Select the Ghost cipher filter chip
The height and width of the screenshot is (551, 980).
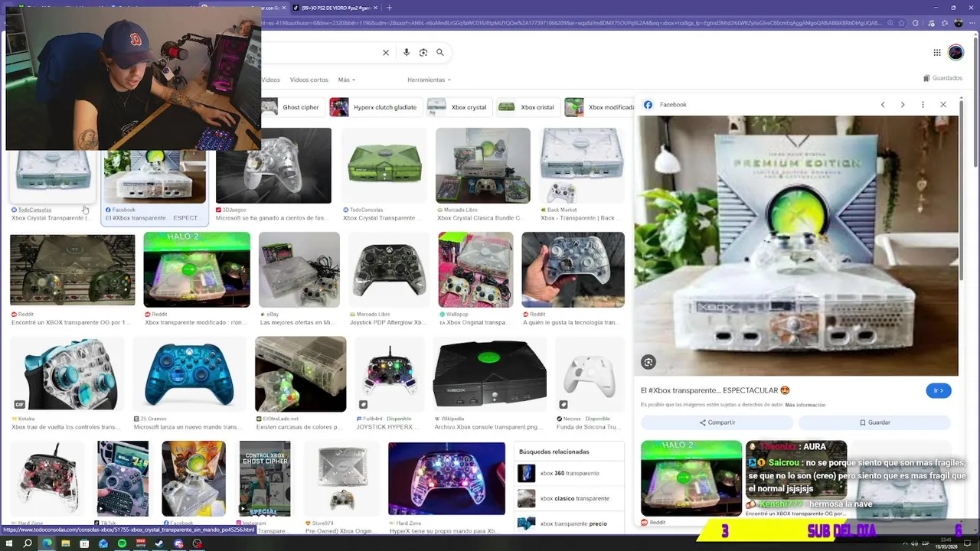pos(292,107)
